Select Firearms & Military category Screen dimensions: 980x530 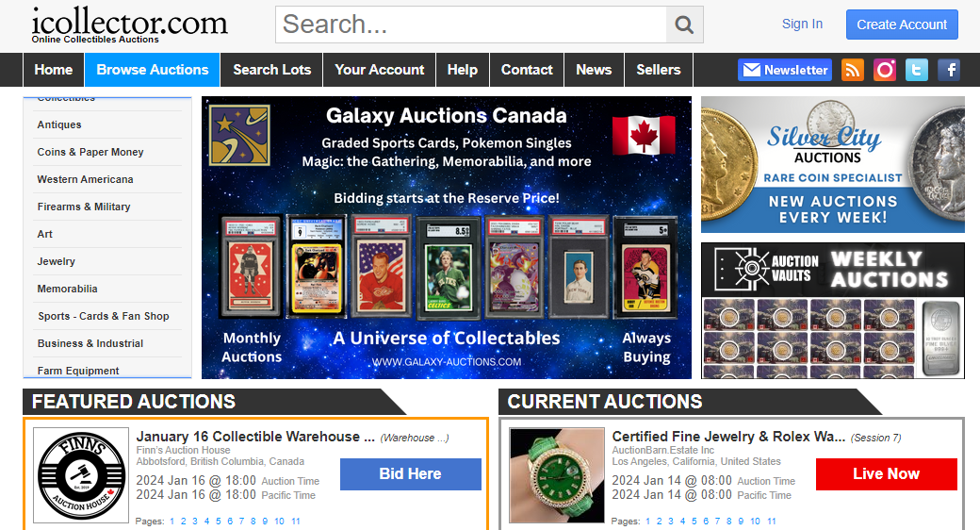click(x=84, y=207)
